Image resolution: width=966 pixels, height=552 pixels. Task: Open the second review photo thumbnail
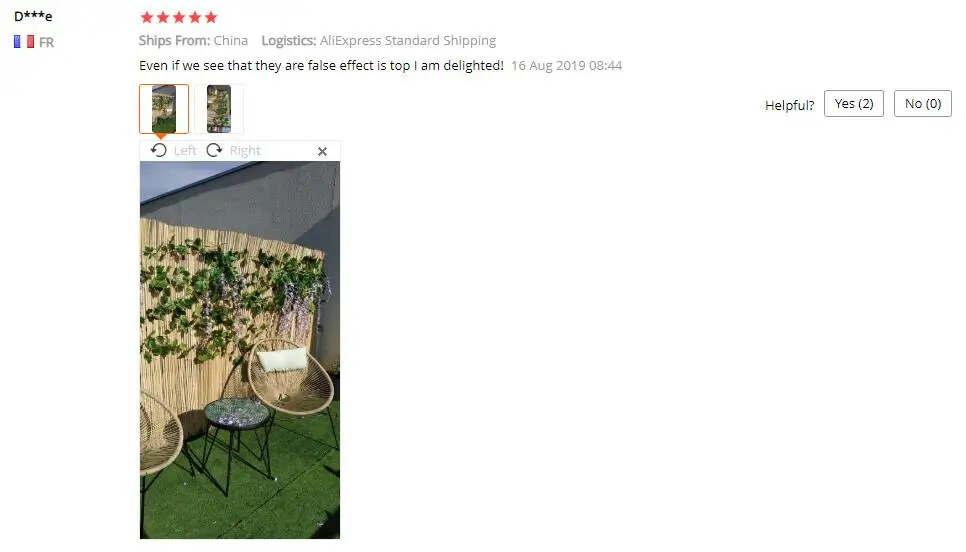coord(219,109)
